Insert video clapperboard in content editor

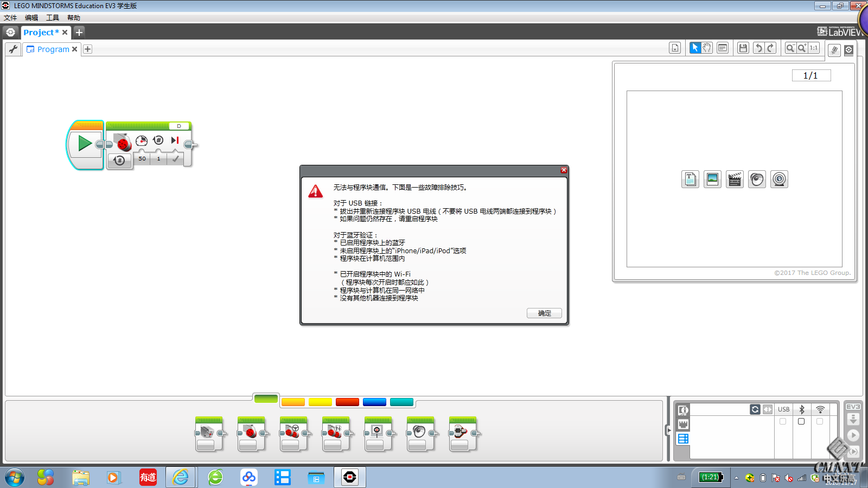tap(735, 179)
